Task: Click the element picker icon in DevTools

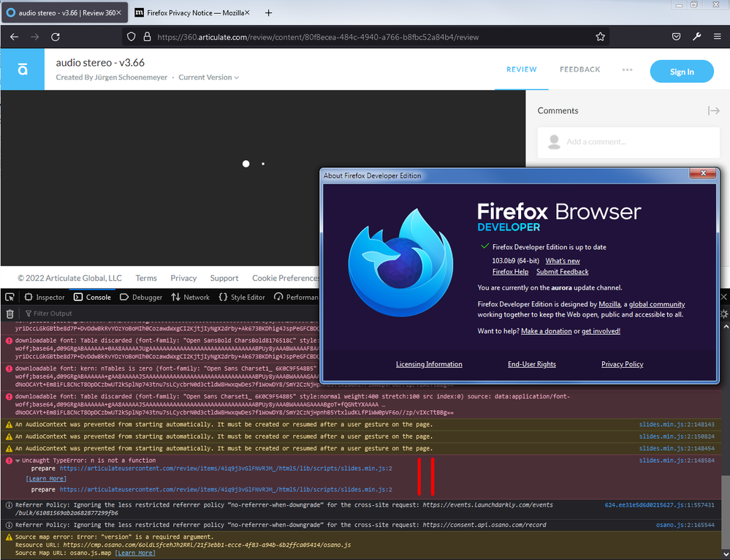Action: point(10,298)
